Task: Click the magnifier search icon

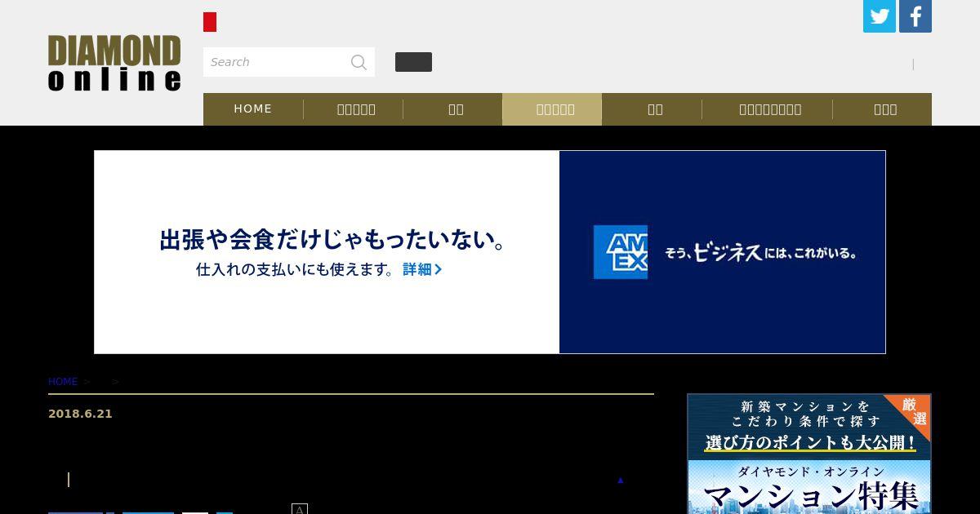Action: coord(359,62)
